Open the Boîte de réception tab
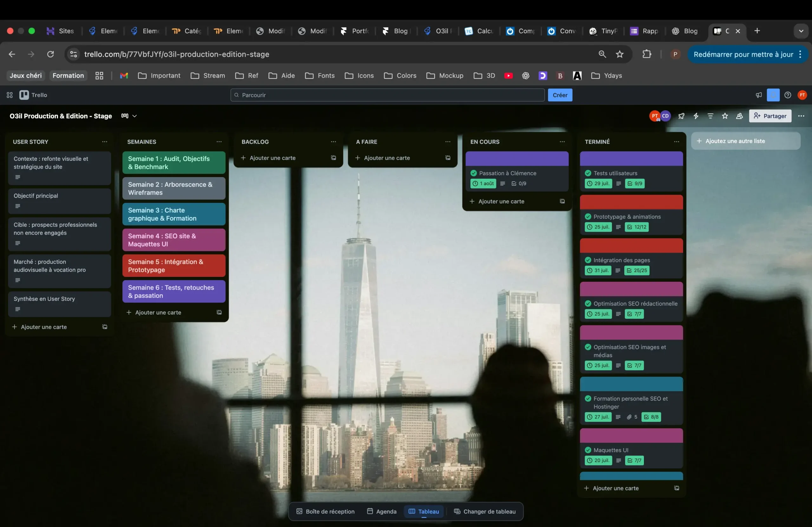812x527 pixels. (x=325, y=511)
